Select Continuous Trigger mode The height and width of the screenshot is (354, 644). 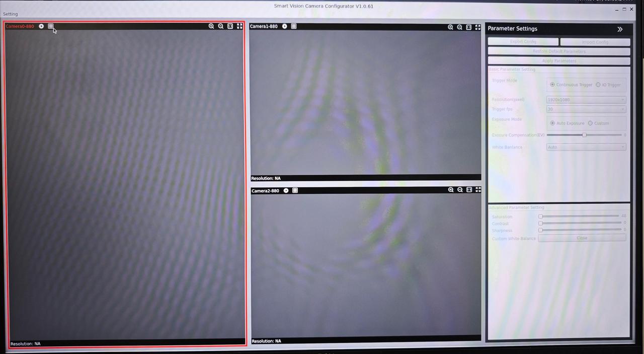[x=552, y=85]
